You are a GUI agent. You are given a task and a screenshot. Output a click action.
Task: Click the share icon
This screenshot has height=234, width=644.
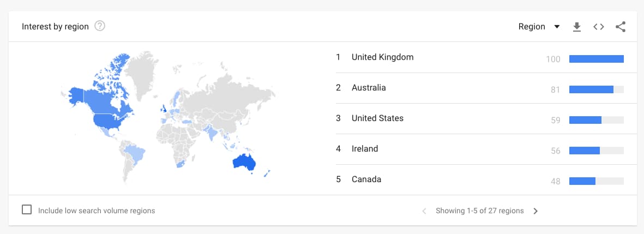(x=621, y=27)
